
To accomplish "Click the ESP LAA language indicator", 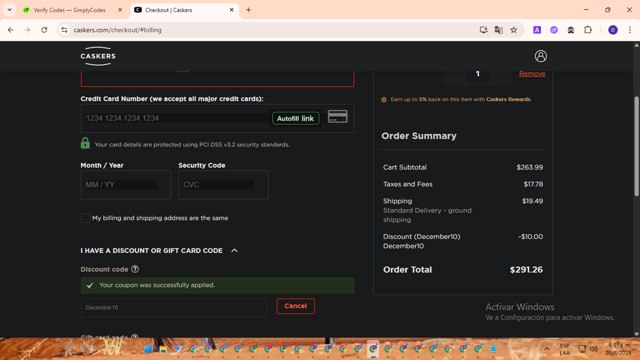I will [564, 349].
